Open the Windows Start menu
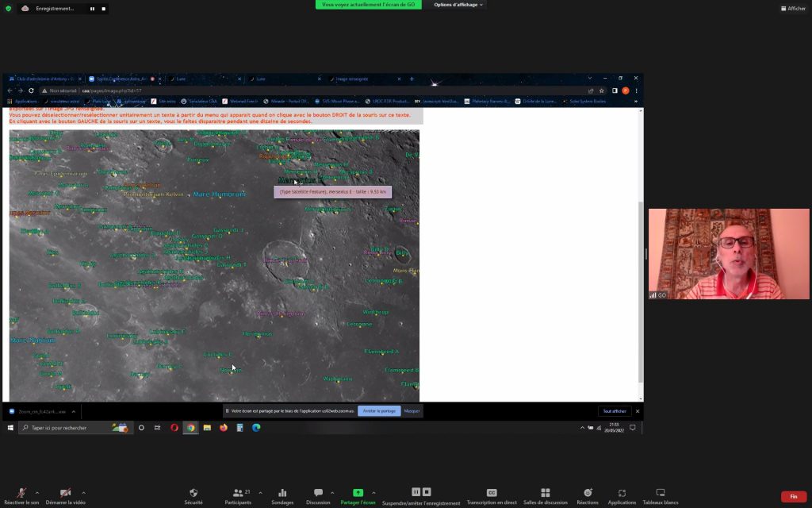The image size is (812, 508). pos(10,428)
